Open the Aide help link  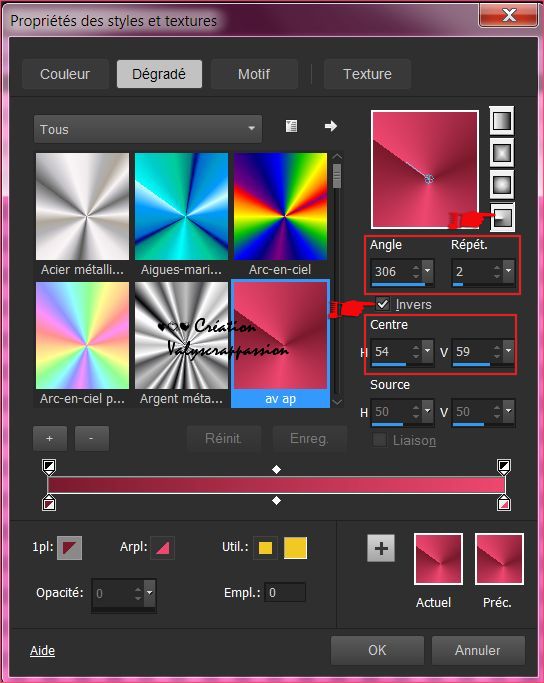pos(42,650)
